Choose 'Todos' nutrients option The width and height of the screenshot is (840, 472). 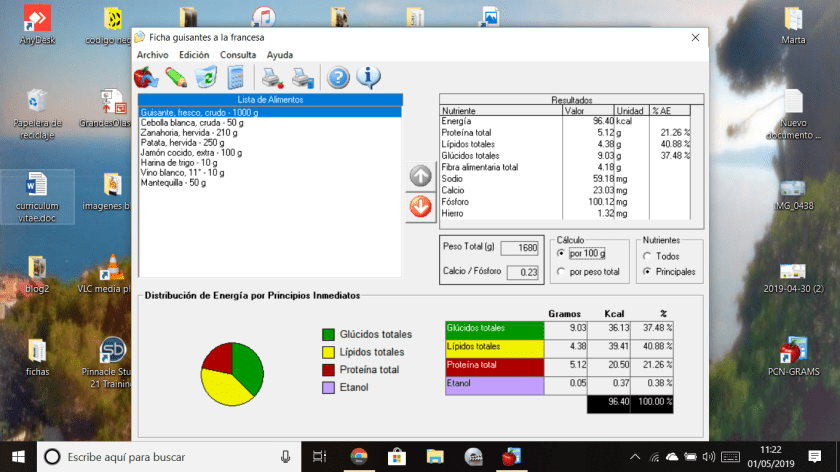pyautogui.click(x=647, y=257)
